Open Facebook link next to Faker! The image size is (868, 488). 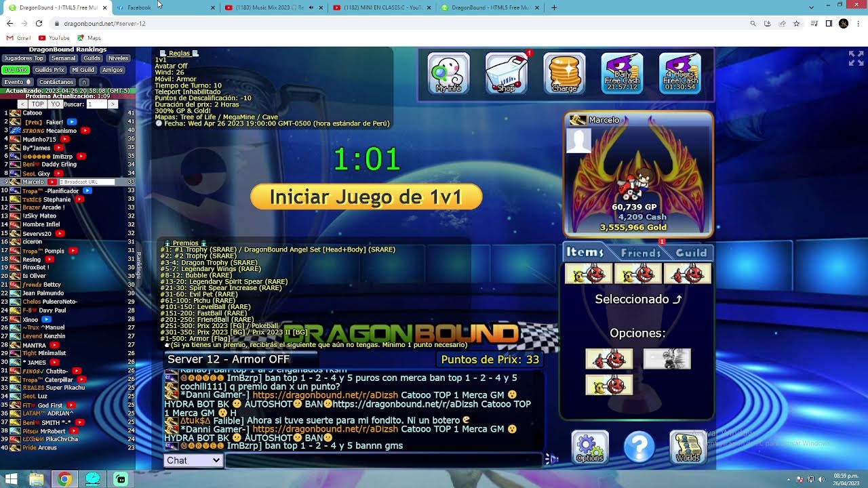tap(72, 122)
